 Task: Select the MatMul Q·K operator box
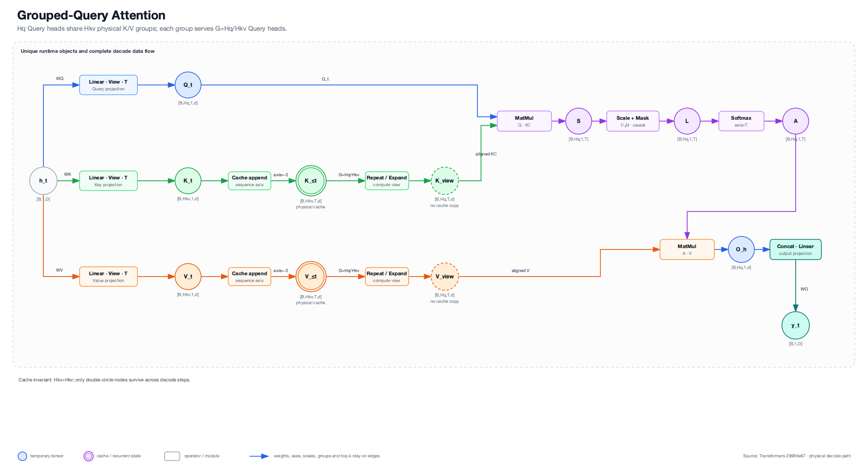point(524,121)
